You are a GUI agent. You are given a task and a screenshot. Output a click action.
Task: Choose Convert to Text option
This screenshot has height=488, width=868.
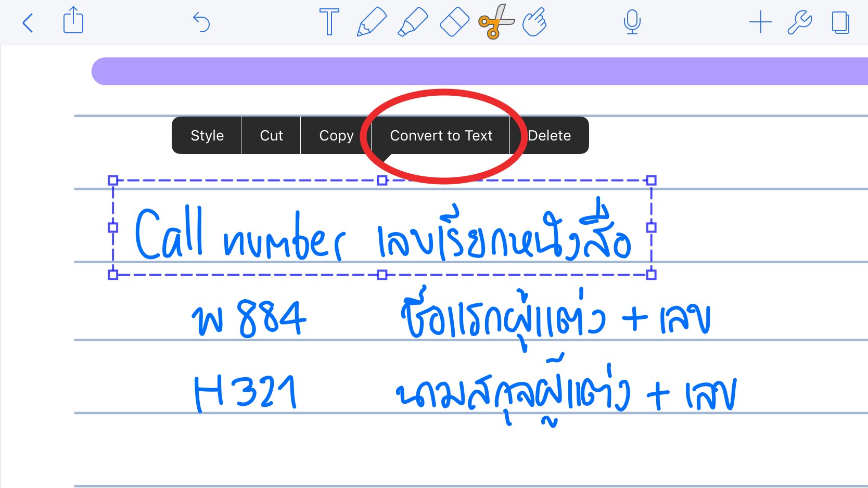tap(441, 135)
